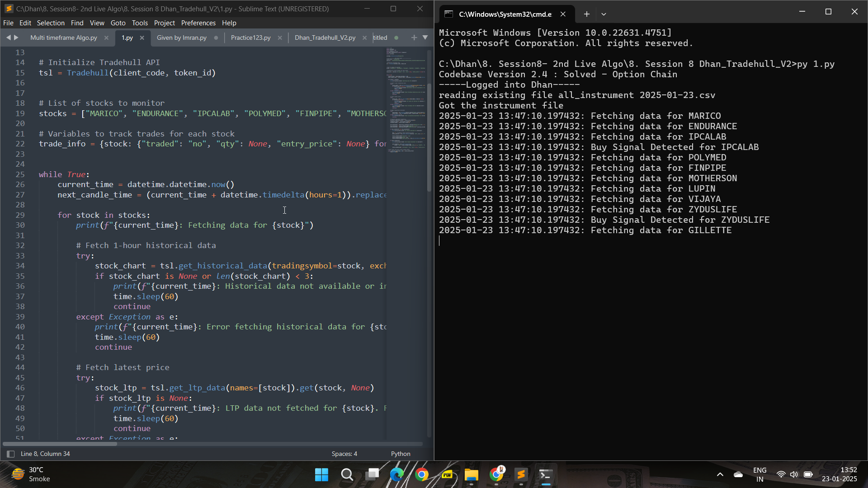Open Sublime Text from the taskbar

click(521, 475)
